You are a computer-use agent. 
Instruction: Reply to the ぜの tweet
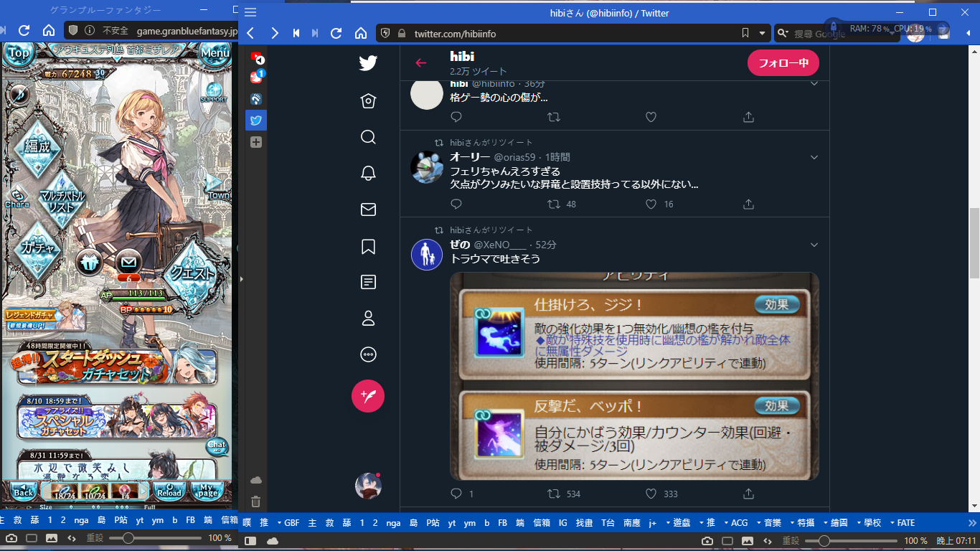point(456,494)
